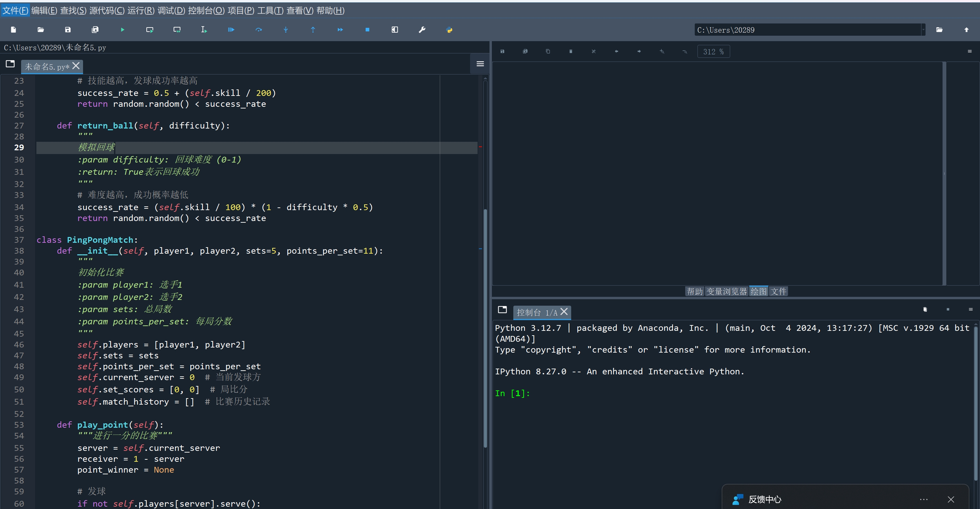Click the editor vertical scrollbar
The height and width of the screenshot is (509, 980).
[485, 327]
